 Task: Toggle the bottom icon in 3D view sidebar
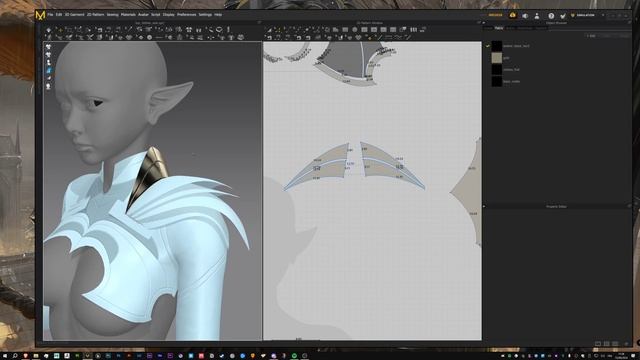click(x=49, y=87)
